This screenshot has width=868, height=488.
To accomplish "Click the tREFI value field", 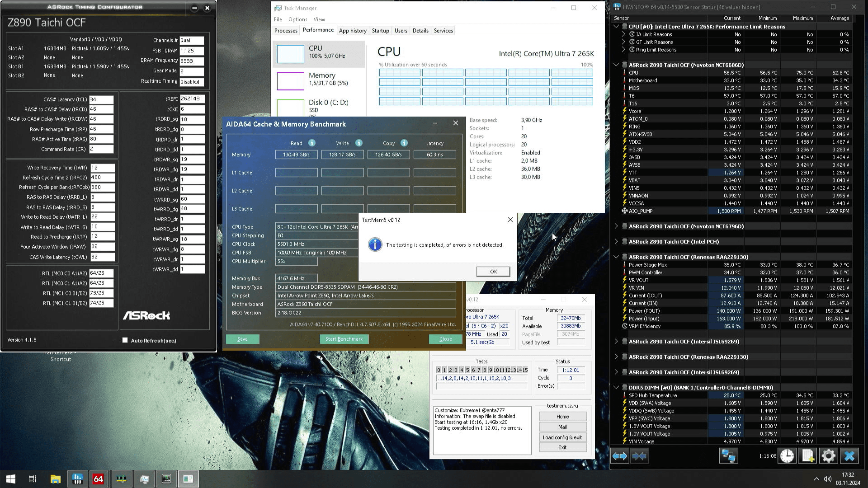I will click(192, 99).
